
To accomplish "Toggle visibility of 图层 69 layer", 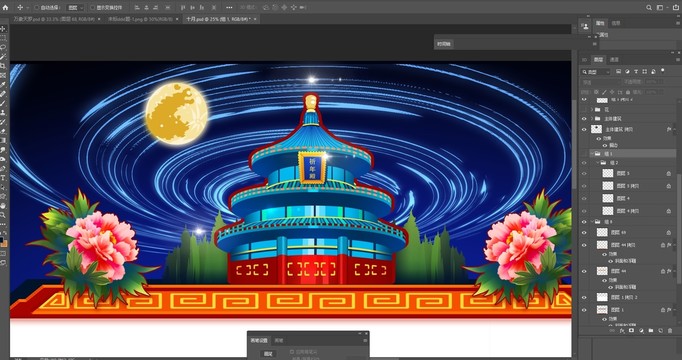I will (x=584, y=233).
